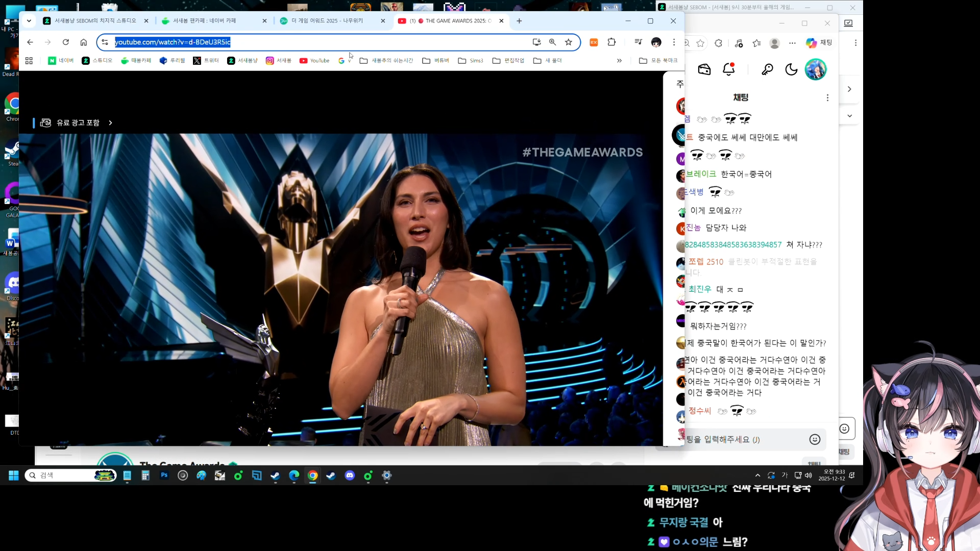The image size is (980, 551).
Task: Bookmark this page with the star icon
Action: click(569, 42)
